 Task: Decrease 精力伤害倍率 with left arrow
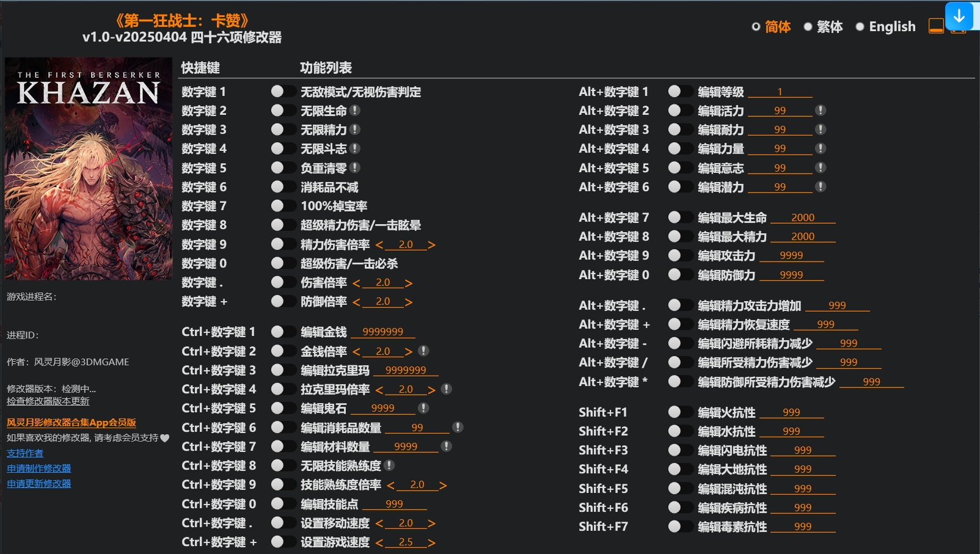coord(379,245)
